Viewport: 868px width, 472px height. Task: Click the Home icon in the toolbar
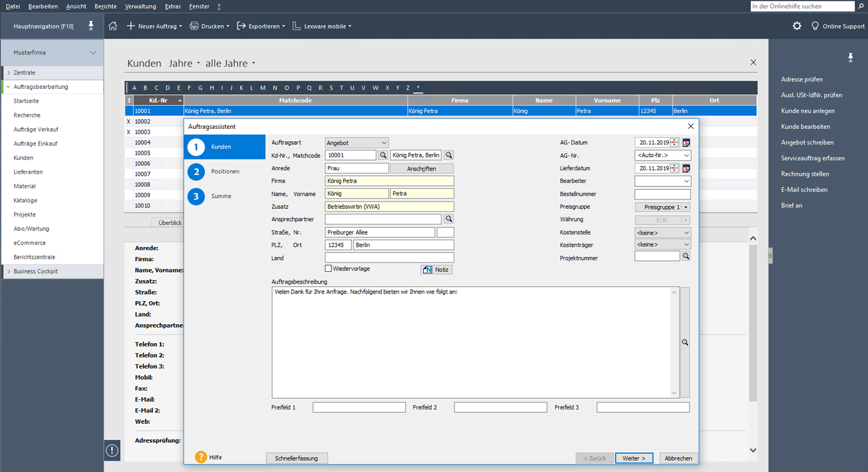(113, 26)
